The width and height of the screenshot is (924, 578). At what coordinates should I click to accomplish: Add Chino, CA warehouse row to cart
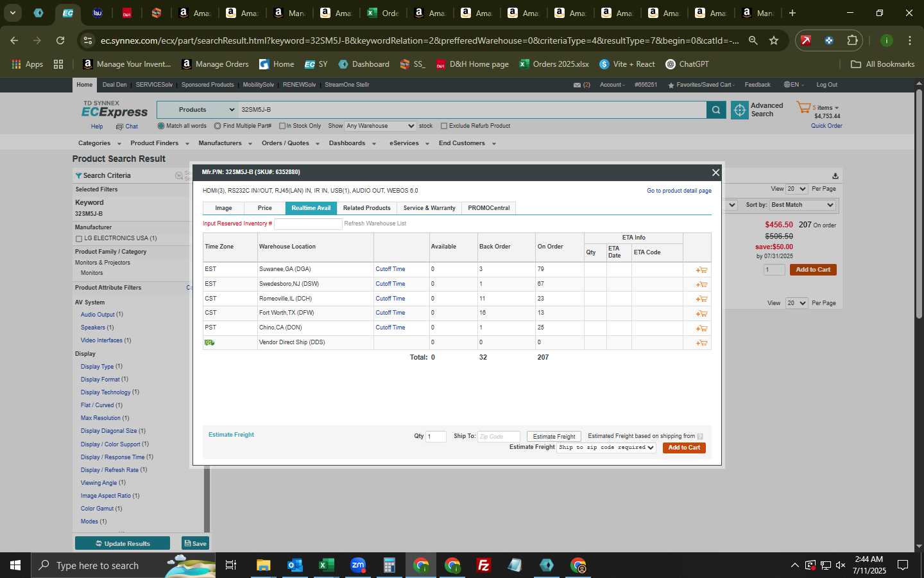(701, 328)
